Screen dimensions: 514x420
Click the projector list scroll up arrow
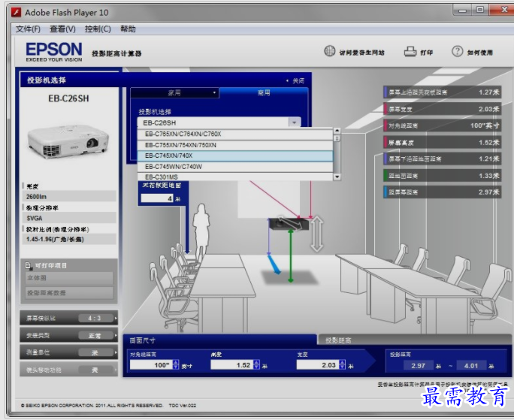tap(337, 131)
